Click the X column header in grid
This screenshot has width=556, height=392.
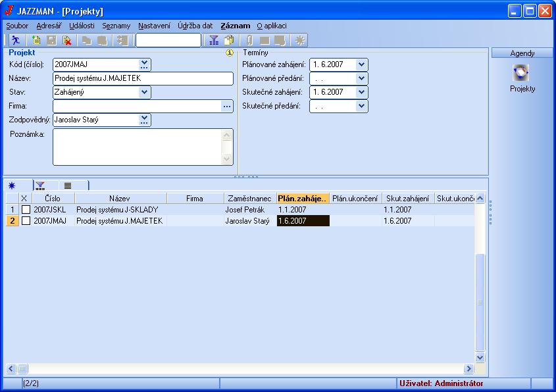click(x=24, y=199)
